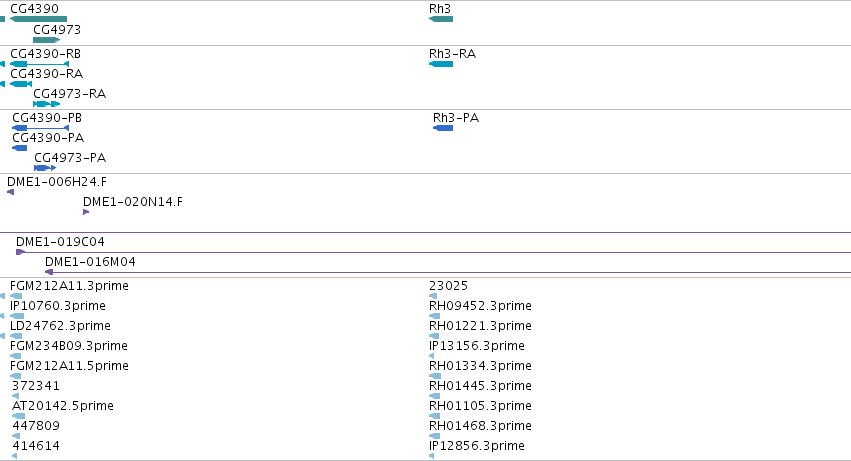Select the CG4973-RA transcript glyph
Screen dimensions: 851x461
(x=47, y=104)
